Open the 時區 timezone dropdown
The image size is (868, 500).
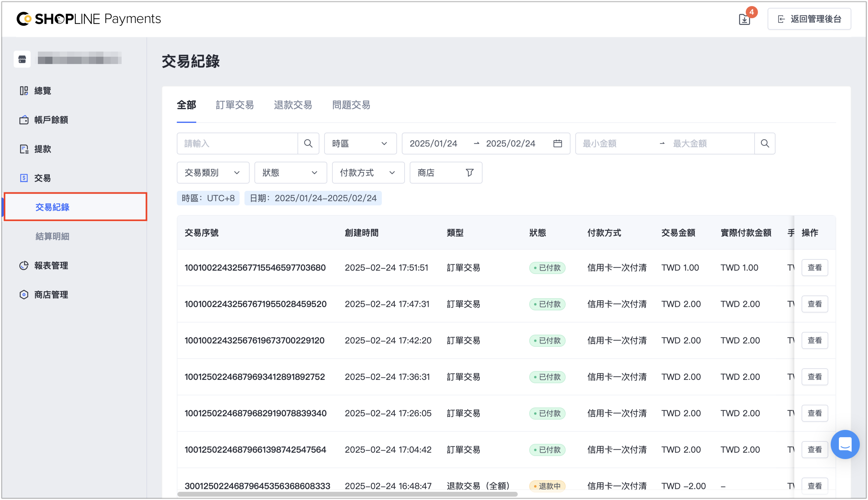360,144
